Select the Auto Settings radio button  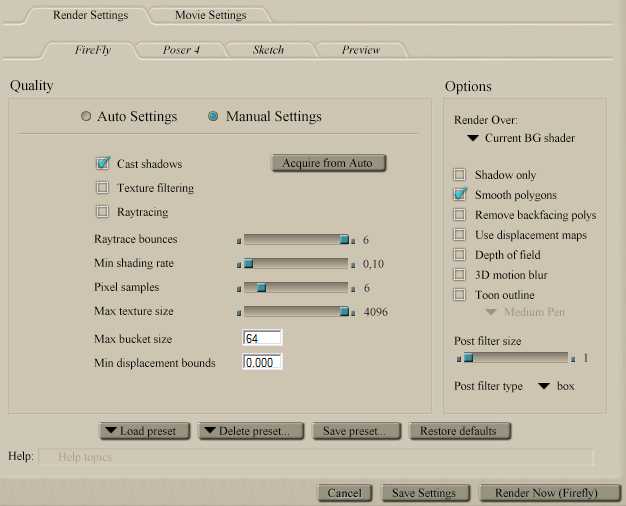click(x=86, y=117)
